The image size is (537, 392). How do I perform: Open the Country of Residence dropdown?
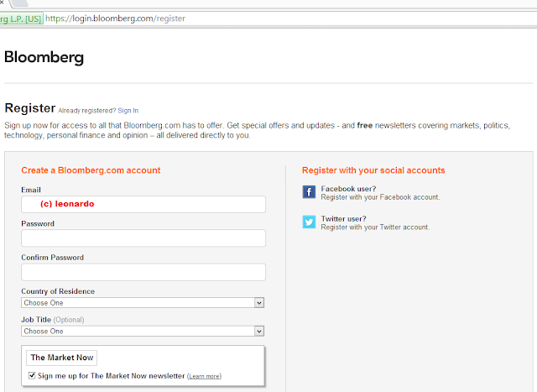pos(143,303)
